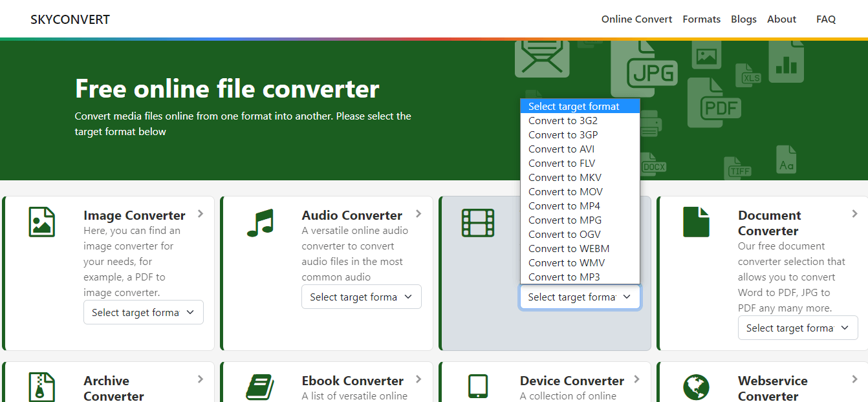Screen dimensions: 868x402
Task: Click the Device Converter tablet icon
Action: (478, 386)
